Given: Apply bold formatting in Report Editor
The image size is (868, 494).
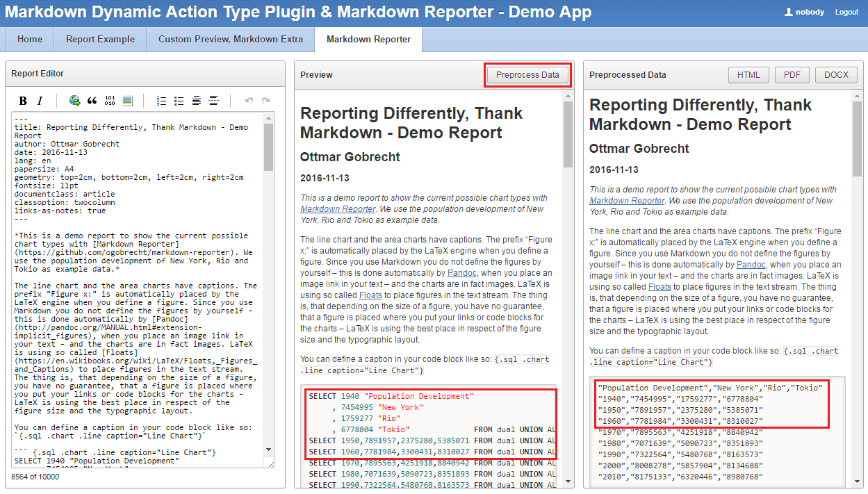Looking at the screenshot, I should coord(23,101).
